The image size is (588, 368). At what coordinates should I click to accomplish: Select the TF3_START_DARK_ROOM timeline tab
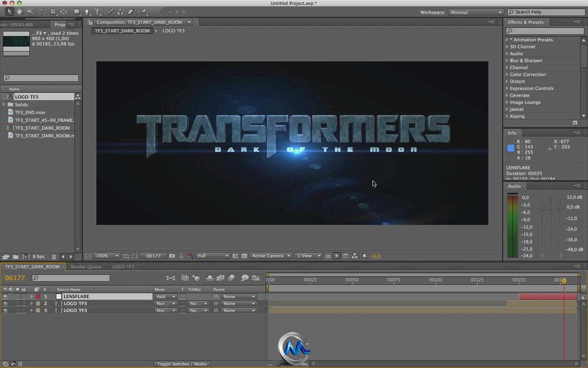tap(32, 267)
